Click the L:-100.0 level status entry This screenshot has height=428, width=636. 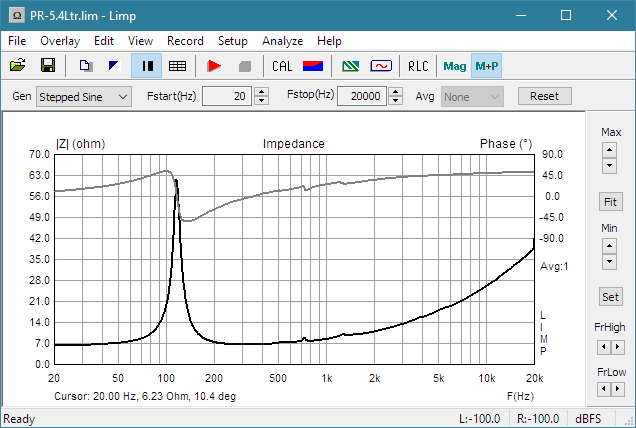pyautogui.click(x=479, y=419)
